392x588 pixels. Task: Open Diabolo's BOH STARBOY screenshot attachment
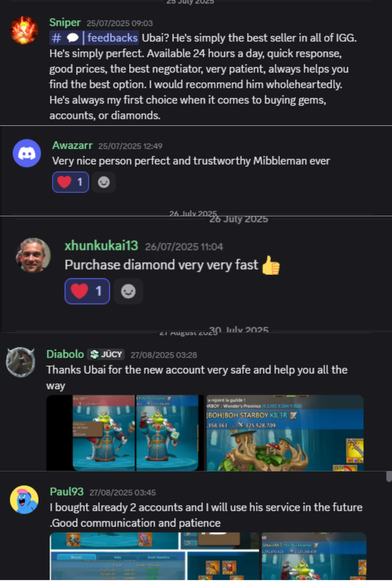[x=285, y=433]
